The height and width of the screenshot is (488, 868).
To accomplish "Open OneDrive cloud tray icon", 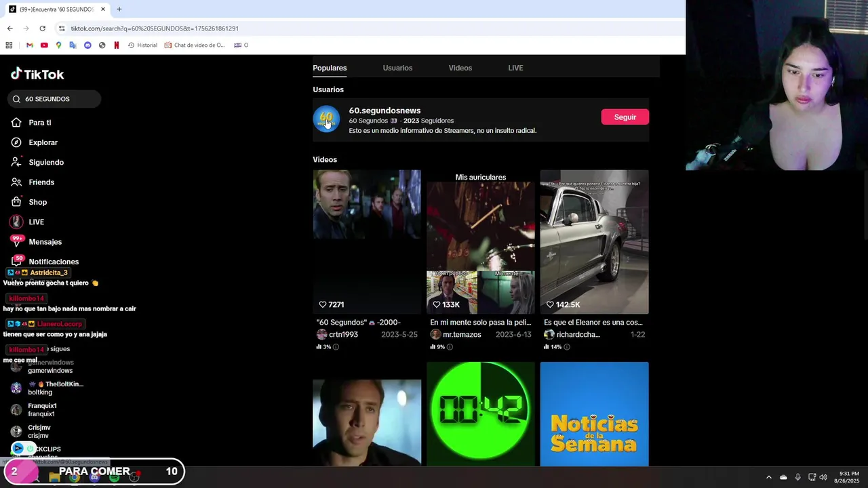I will pos(783,477).
